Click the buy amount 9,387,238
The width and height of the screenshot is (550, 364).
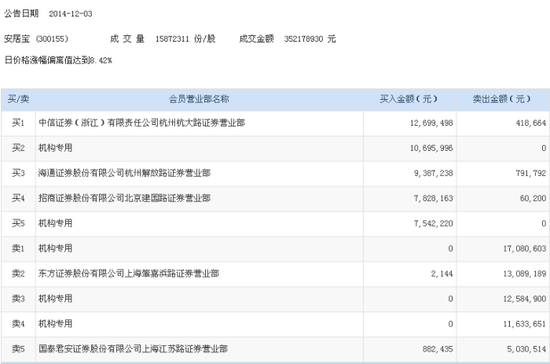tap(434, 173)
